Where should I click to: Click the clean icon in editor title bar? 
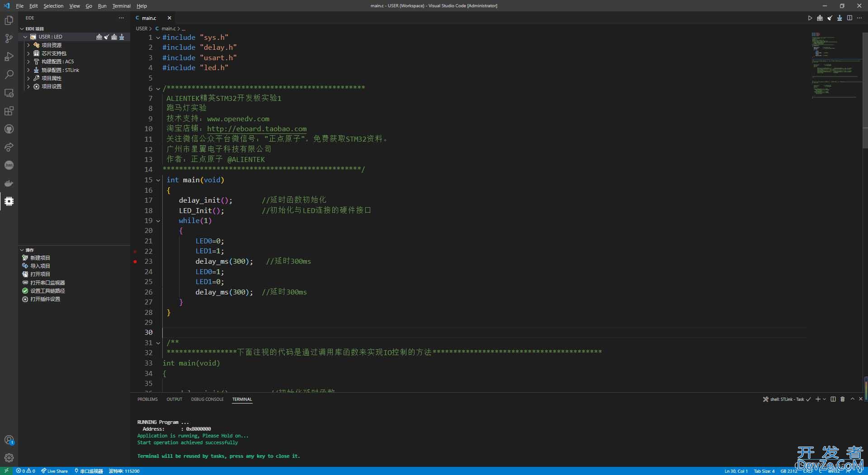click(830, 18)
